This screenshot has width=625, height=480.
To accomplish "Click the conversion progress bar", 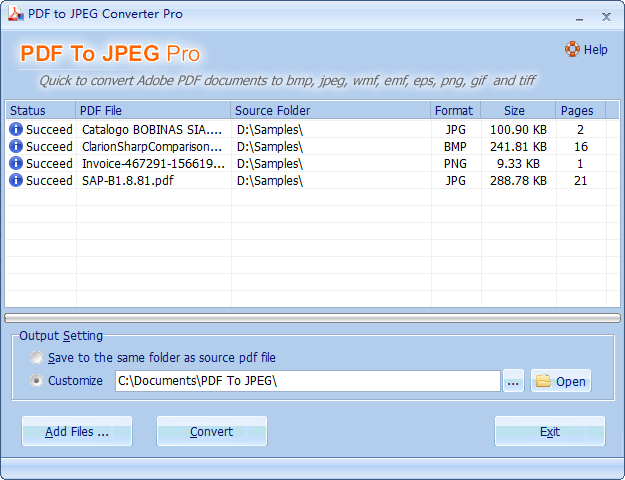I will pyautogui.click(x=312, y=318).
